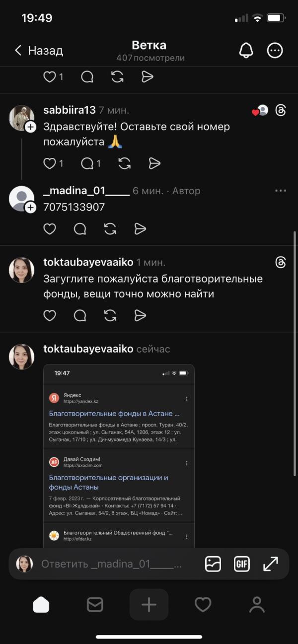Image resolution: width=298 pixels, height=644 pixels.
Task: Attach a photo using the gallery icon
Action: (x=213, y=564)
